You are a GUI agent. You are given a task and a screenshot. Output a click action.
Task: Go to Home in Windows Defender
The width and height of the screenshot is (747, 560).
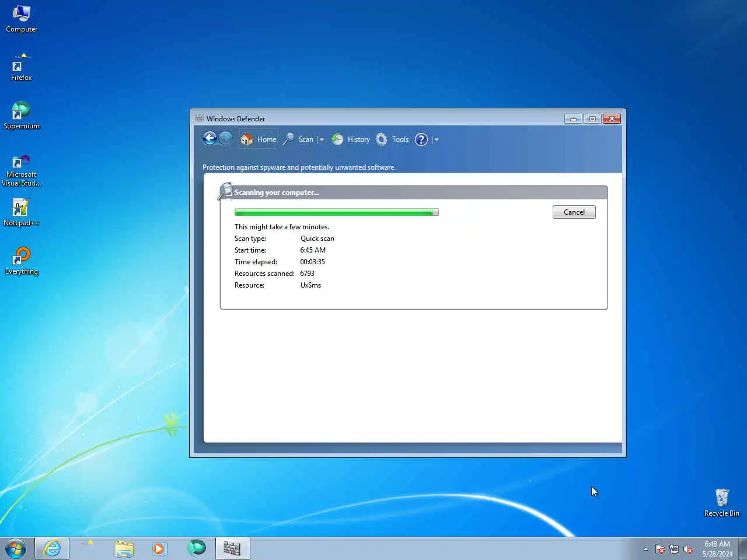259,139
